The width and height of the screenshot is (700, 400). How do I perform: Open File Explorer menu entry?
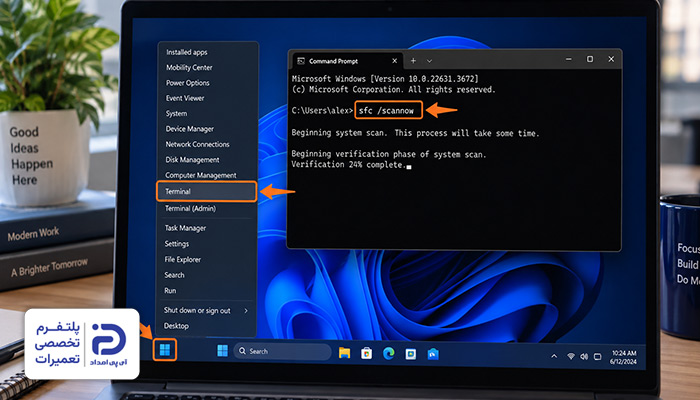click(x=183, y=259)
